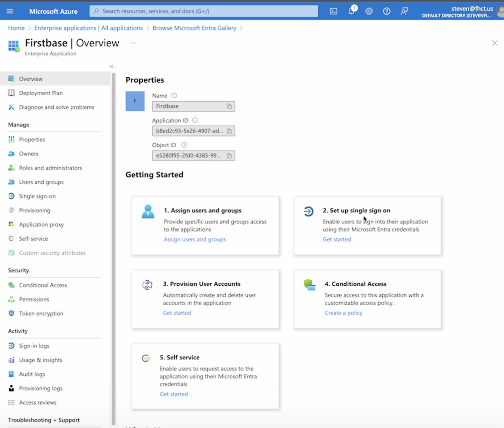Click the search resources, services, and docs field
The image size is (504, 428).
click(204, 11)
